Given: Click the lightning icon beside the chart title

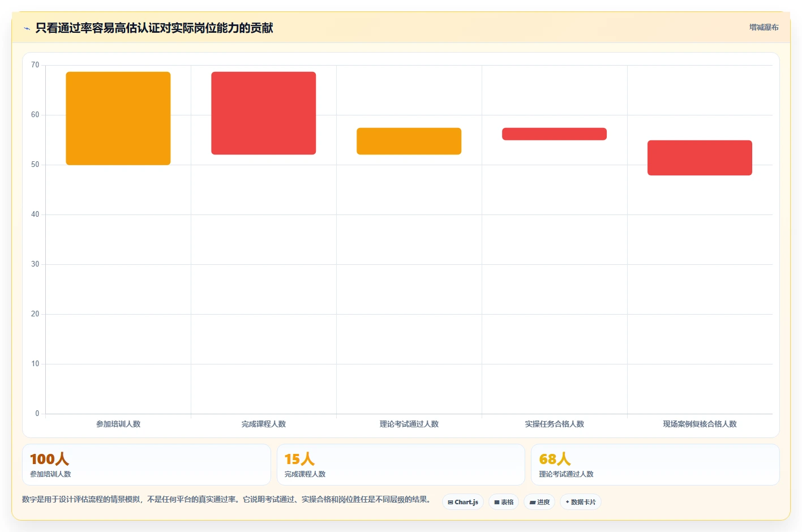Looking at the screenshot, I should (27, 28).
